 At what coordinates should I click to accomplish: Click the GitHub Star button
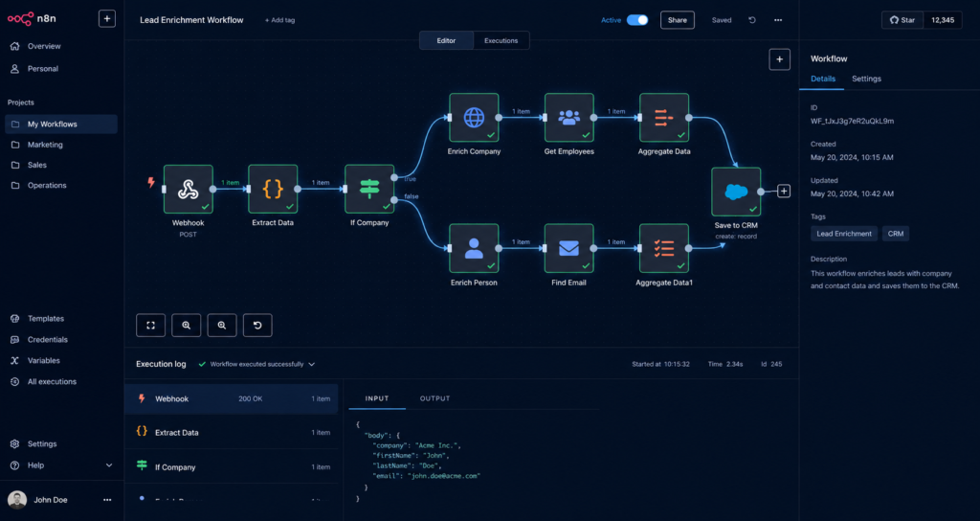click(902, 20)
